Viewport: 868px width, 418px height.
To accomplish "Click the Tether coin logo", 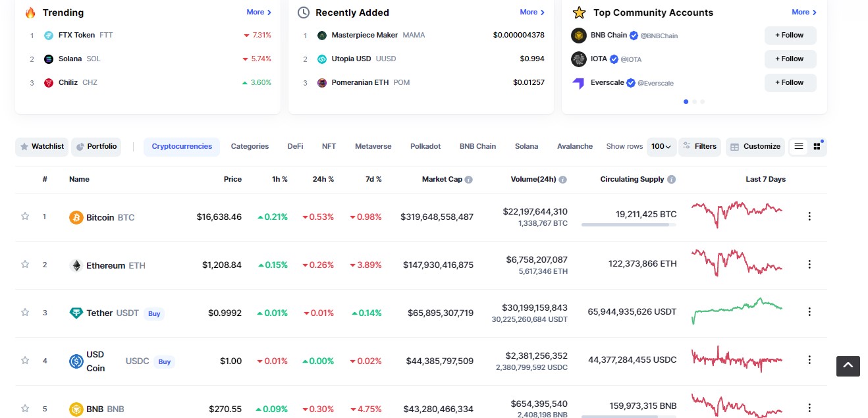I will [76, 313].
